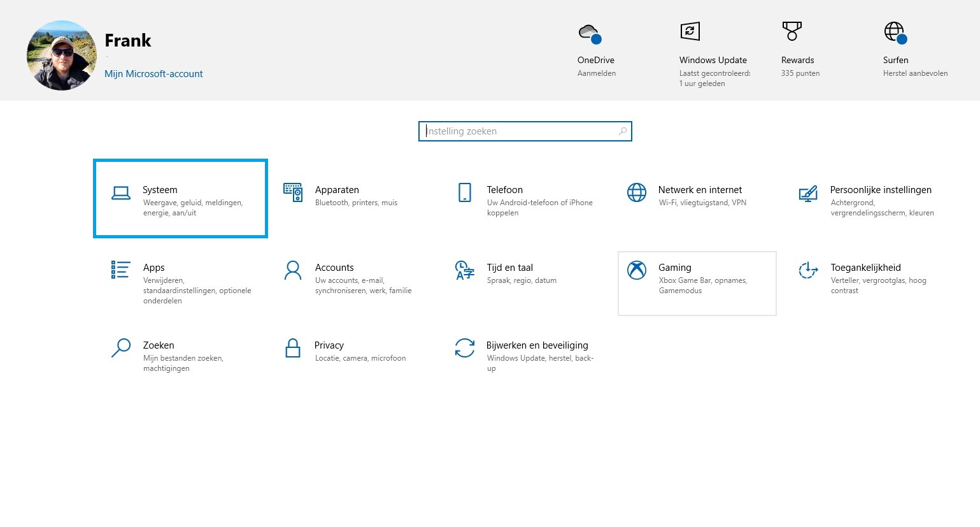Screen dimensions: 980x527
Task: Click the Windows Update refresh icon
Action: click(690, 31)
